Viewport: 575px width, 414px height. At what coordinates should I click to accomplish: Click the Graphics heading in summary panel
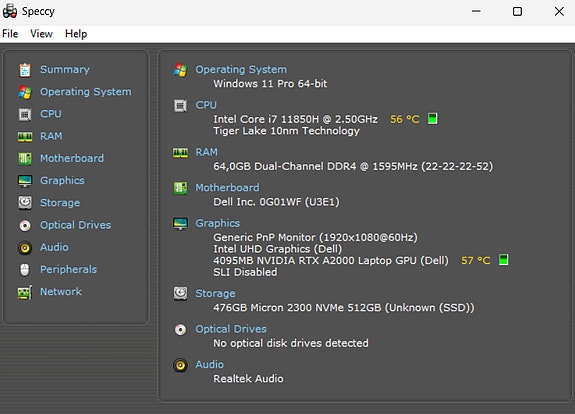pos(217,223)
